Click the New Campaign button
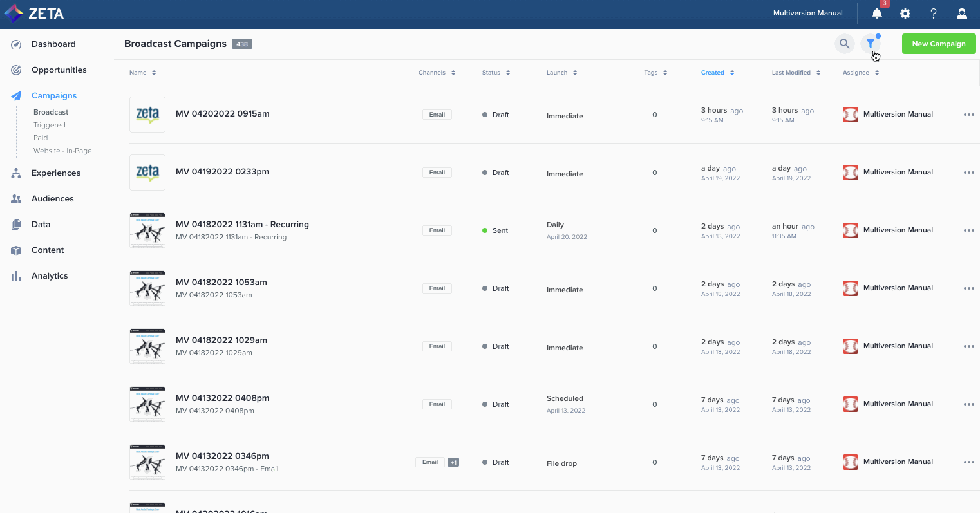 (939, 44)
